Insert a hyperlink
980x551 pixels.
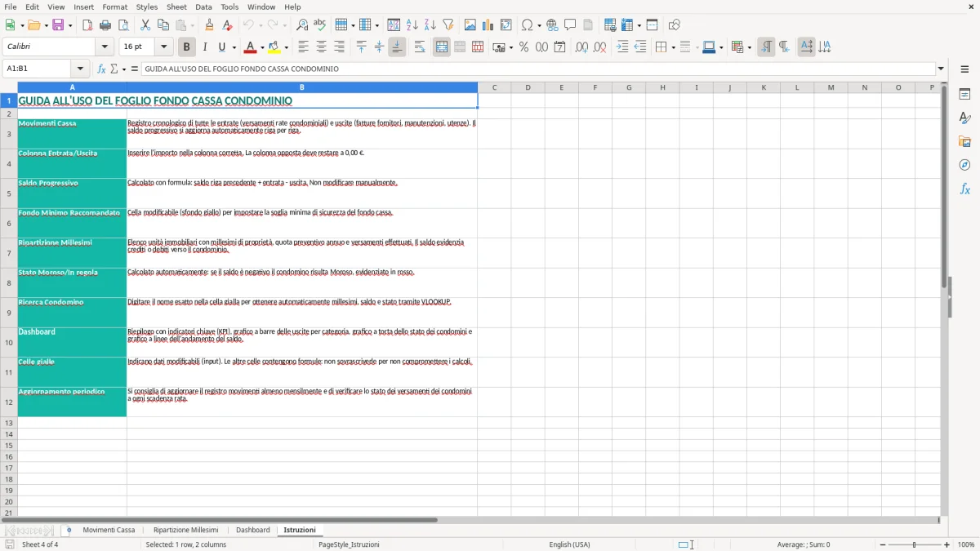click(x=552, y=25)
